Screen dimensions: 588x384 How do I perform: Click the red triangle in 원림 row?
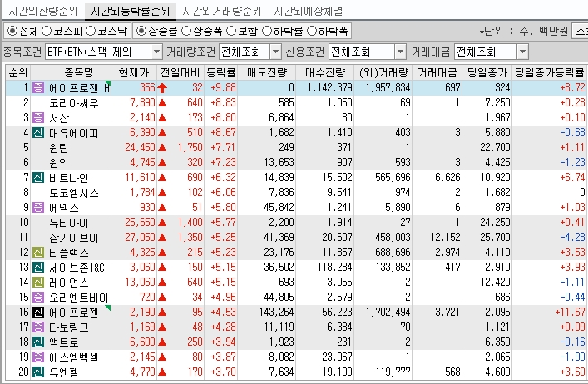162,148
